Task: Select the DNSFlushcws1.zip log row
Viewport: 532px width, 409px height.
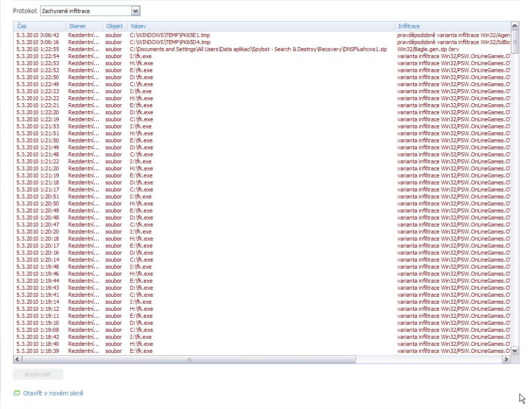Action: pos(258,49)
